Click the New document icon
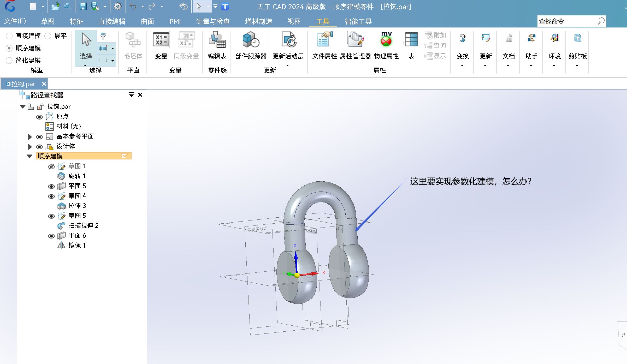This screenshot has height=364, width=627. 33,6
